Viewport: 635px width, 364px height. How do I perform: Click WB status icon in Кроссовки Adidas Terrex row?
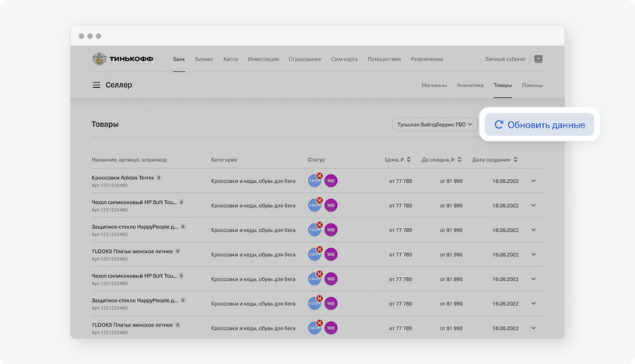click(x=331, y=180)
